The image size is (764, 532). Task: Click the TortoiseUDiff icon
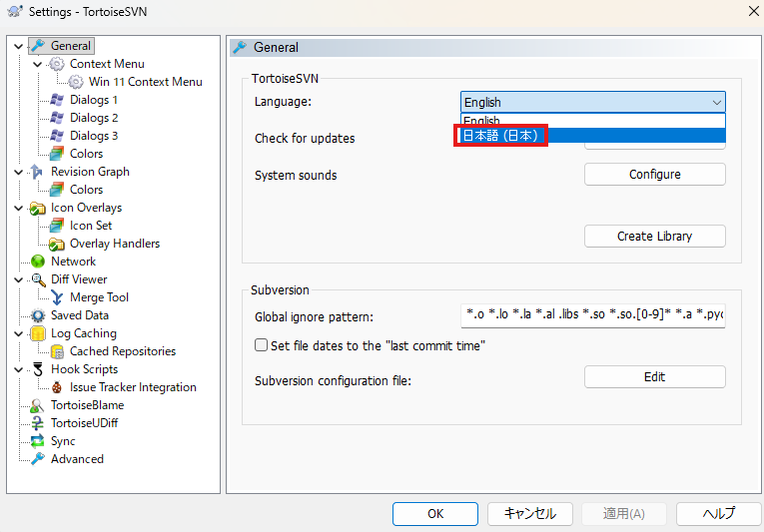point(38,423)
